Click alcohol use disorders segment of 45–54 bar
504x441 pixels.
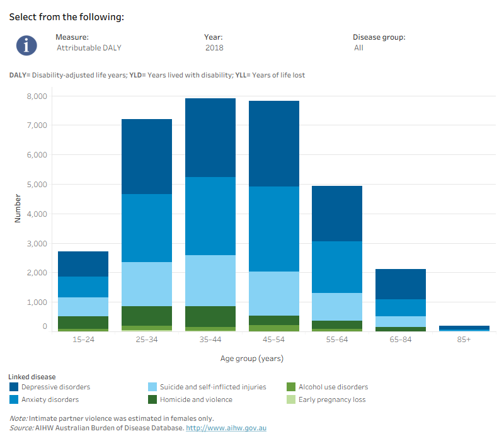[x=274, y=328]
